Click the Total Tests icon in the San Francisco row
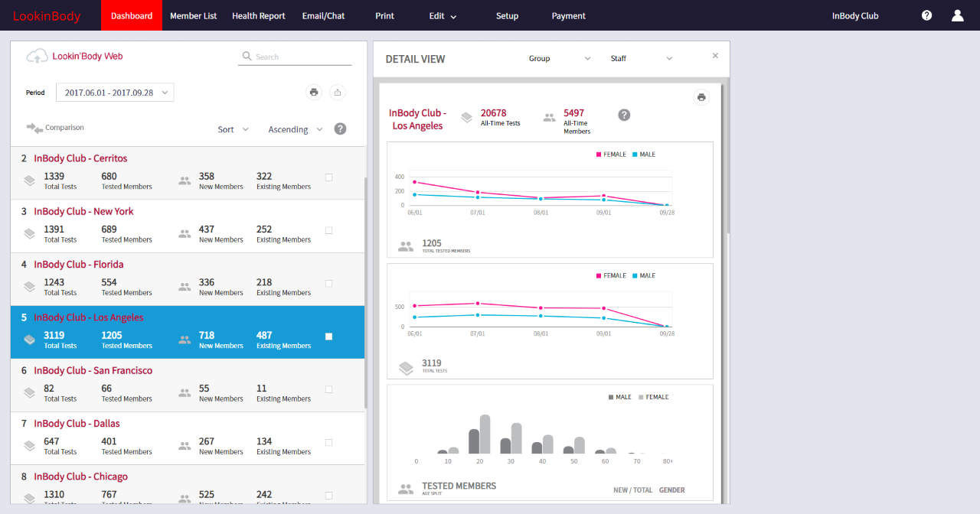This screenshot has height=514, width=980. [29, 392]
